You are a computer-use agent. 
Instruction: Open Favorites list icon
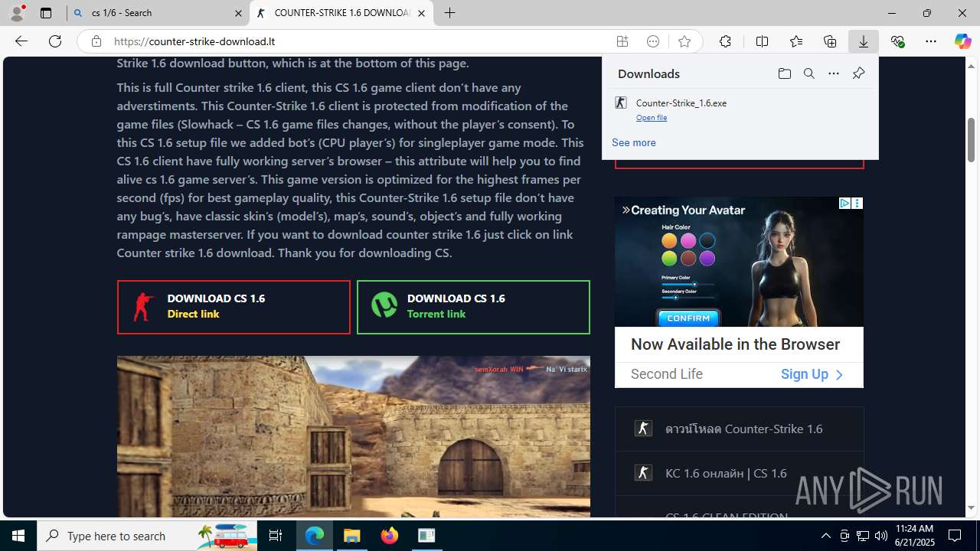(x=796, y=41)
